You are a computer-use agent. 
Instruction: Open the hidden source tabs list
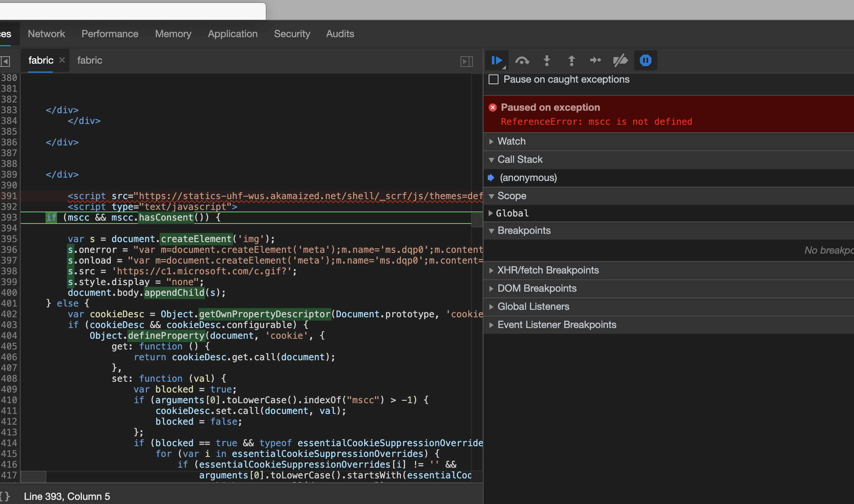coord(466,61)
